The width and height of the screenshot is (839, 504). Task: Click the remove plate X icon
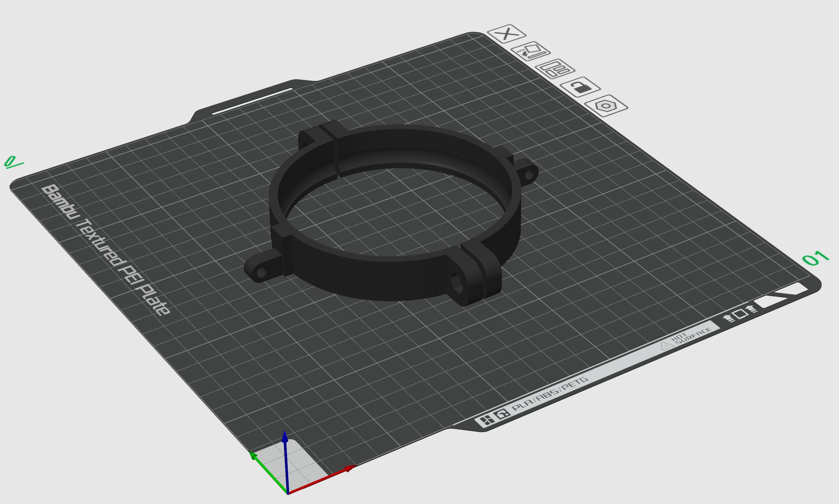tap(506, 34)
